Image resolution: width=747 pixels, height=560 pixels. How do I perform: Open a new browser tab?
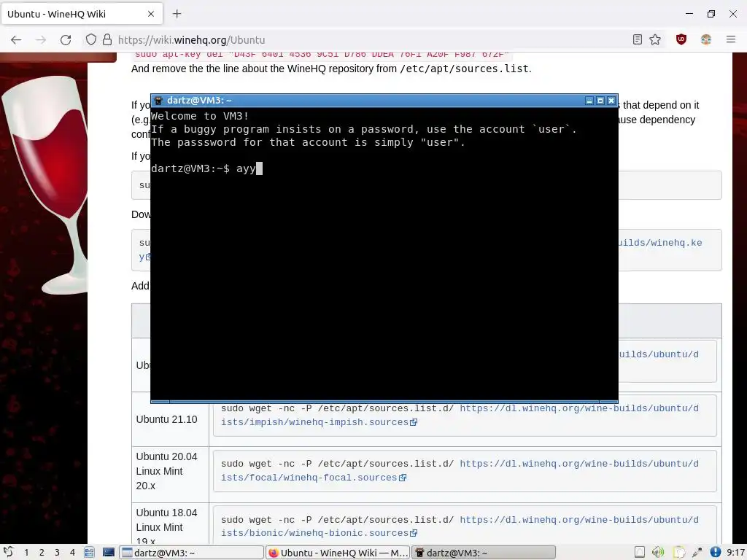click(177, 14)
